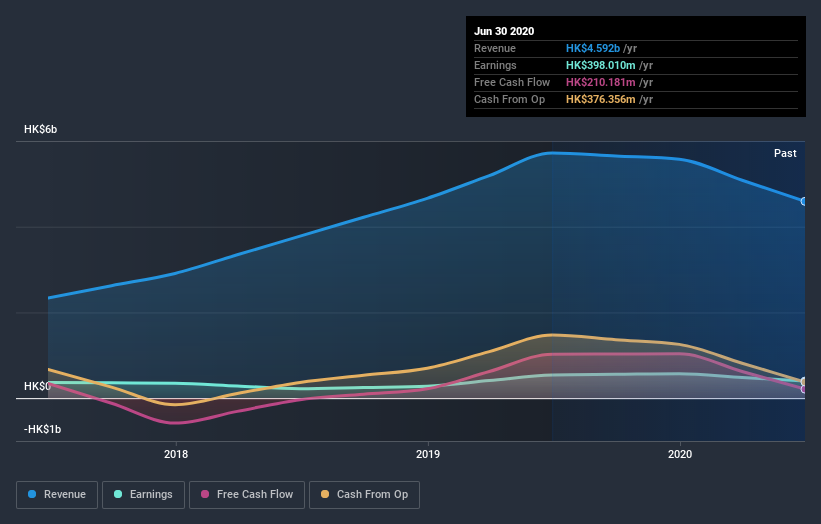The height and width of the screenshot is (524, 821).
Task: Click the Past label on the chart
Action: coord(785,153)
